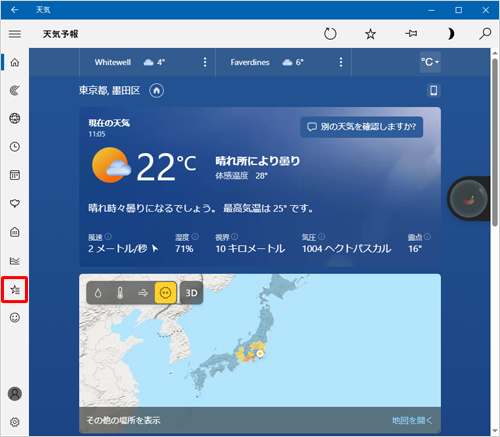Open the monthly calendar sidebar icon
This screenshot has width=500, height=437.
coord(15,175)
